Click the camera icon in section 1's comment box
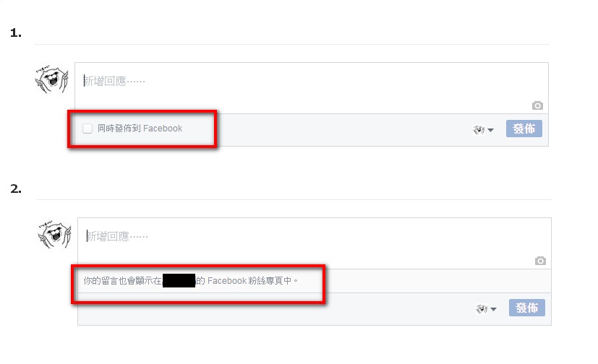The image size is (598, 364). pos(537,105)
